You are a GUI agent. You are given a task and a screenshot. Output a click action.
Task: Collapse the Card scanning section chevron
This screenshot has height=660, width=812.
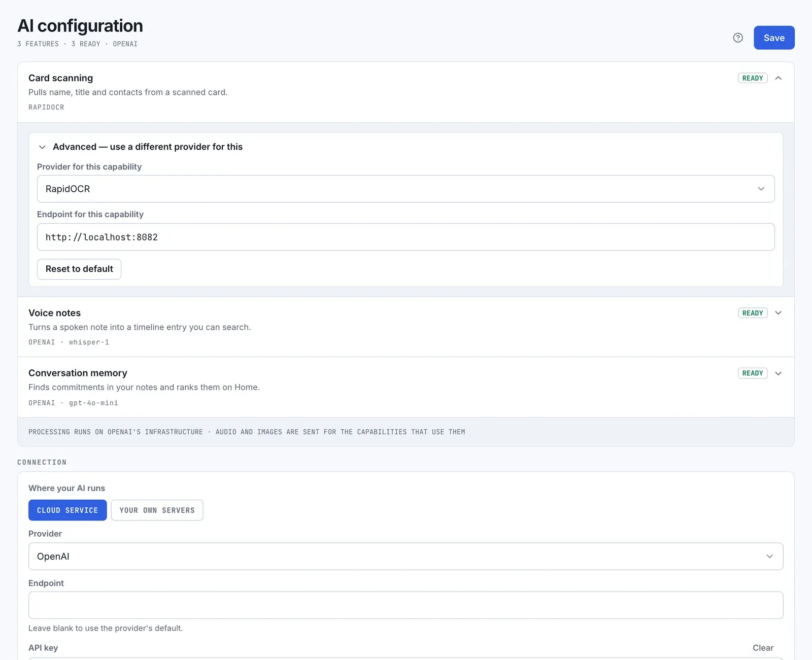779,78
